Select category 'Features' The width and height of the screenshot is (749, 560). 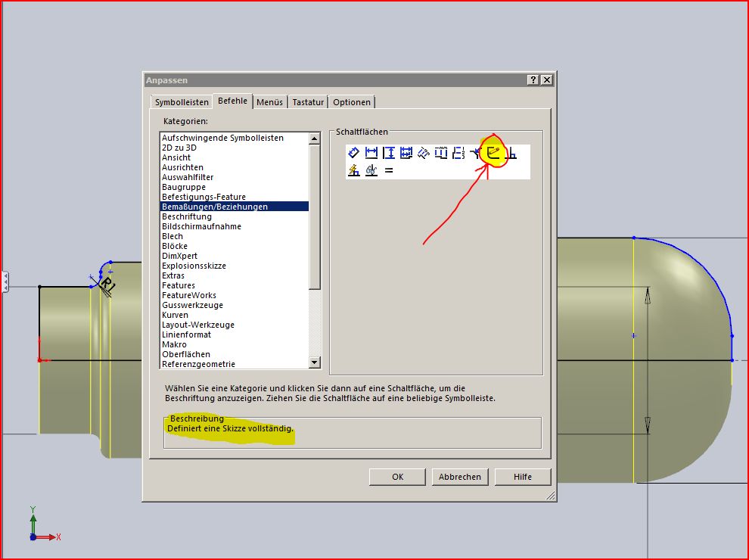tap(234, 285)
